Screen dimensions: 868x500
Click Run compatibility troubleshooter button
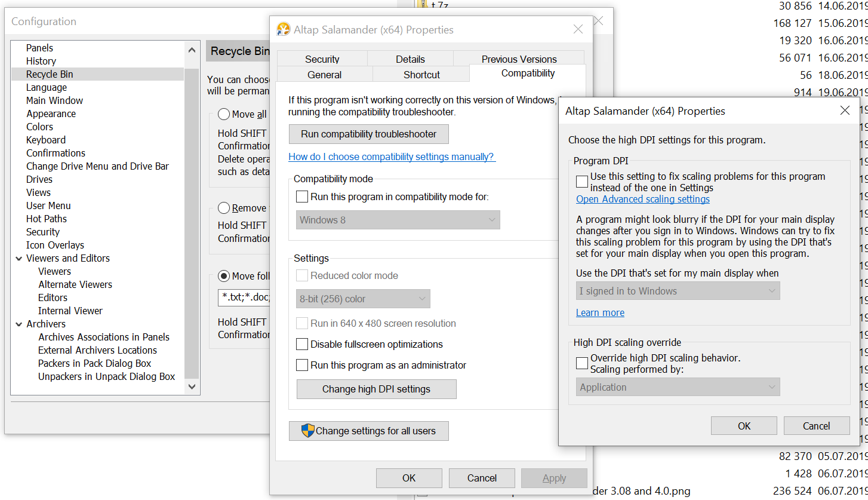tap(368, 134)
